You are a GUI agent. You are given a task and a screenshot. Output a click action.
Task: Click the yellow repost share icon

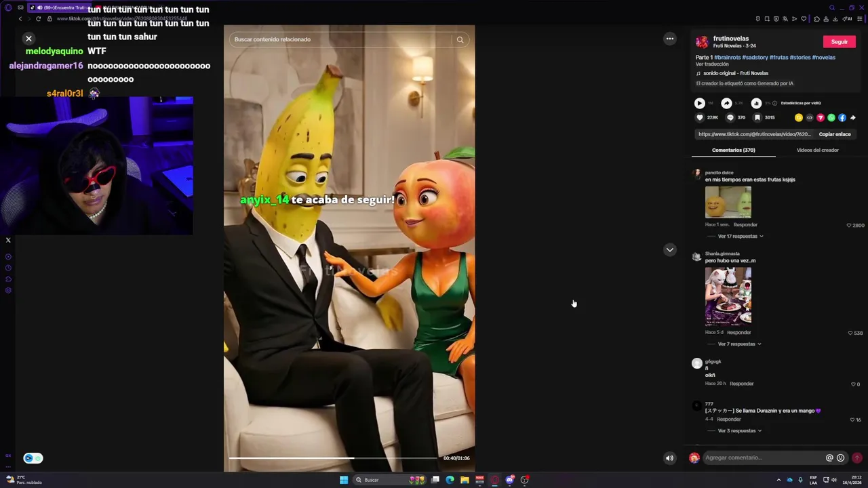coord(799,118)
